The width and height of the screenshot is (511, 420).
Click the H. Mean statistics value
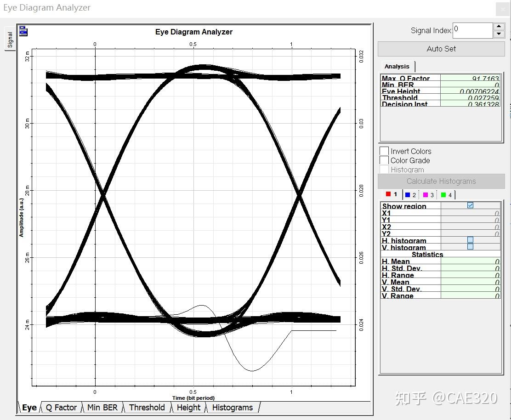coord(470,261)
